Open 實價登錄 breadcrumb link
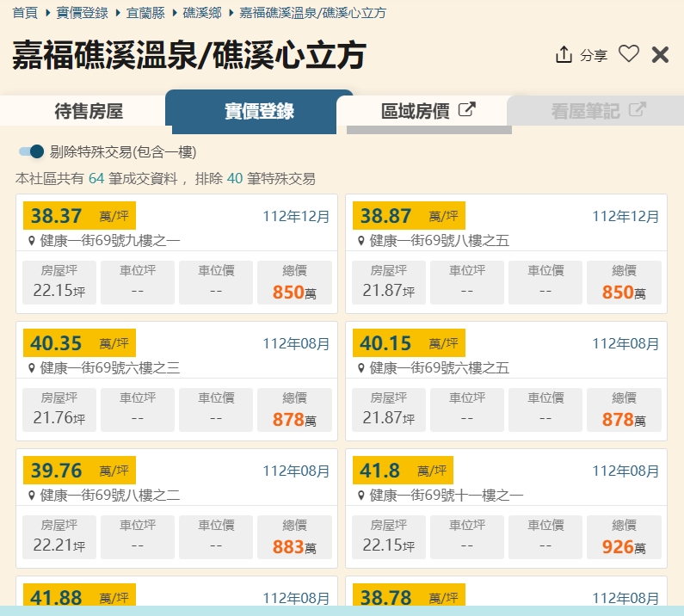Screen dimensions: 684x616 point(82,13)
